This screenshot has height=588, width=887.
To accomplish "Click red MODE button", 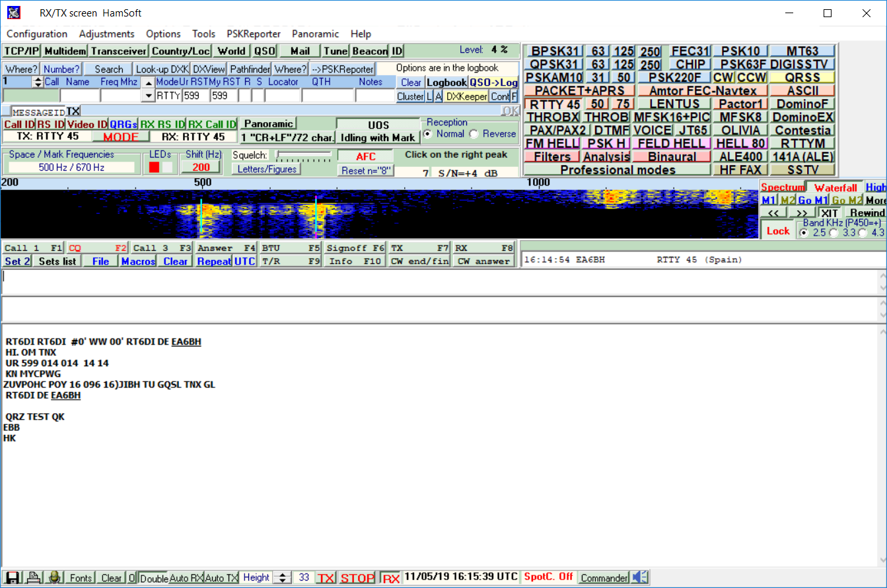I will (120, 137).
